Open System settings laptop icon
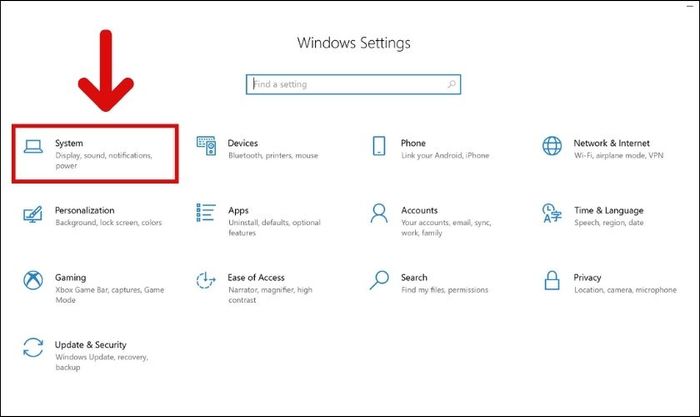The height and width of the screenshot is (417, 700). tap(33, 146)
